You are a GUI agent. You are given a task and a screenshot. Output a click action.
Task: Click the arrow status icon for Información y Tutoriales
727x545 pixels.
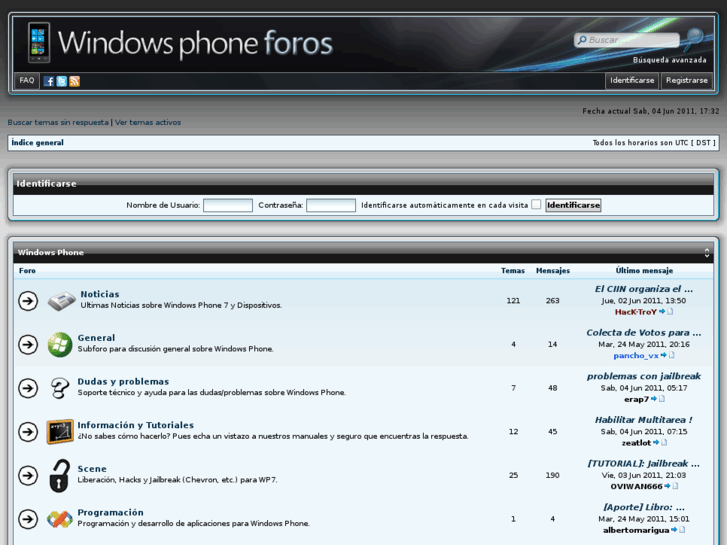(x=28, y=432)
